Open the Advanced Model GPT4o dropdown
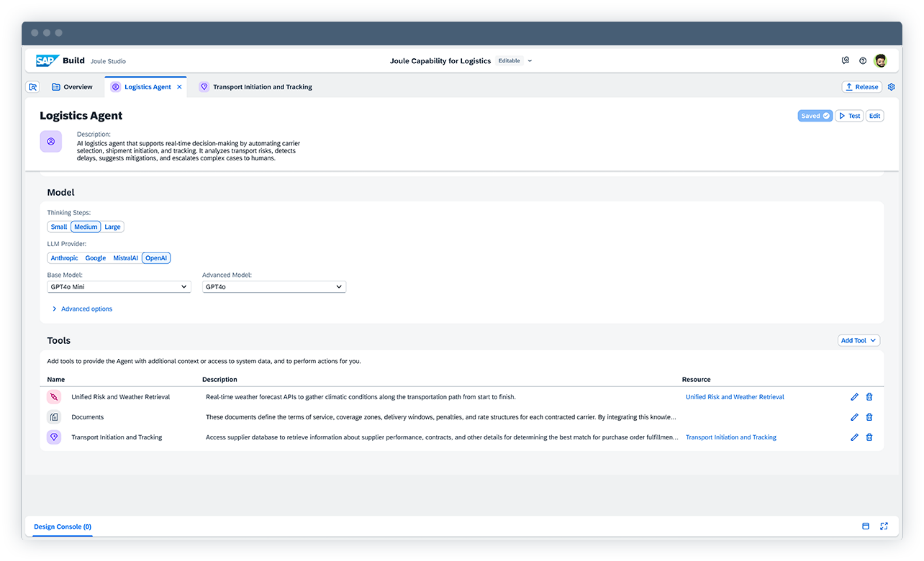The image size is (924, 561). pos(274,287)
